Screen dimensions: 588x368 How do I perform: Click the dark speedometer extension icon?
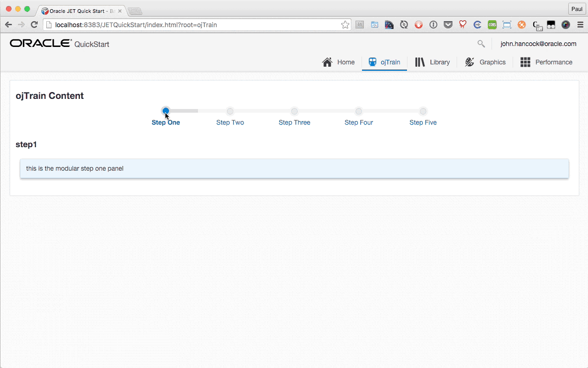389,25
